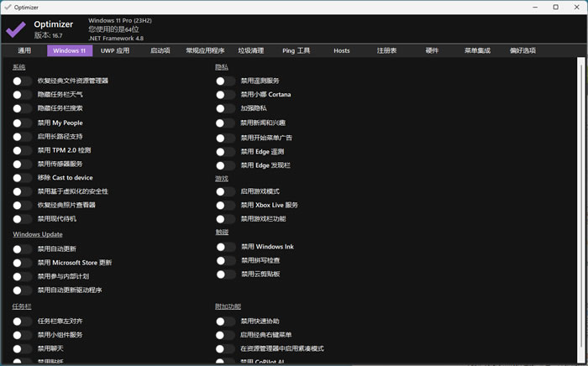Click the purple Optimizer checkmark logo
The width and height of the screenshot is (588, 366).
16,29
